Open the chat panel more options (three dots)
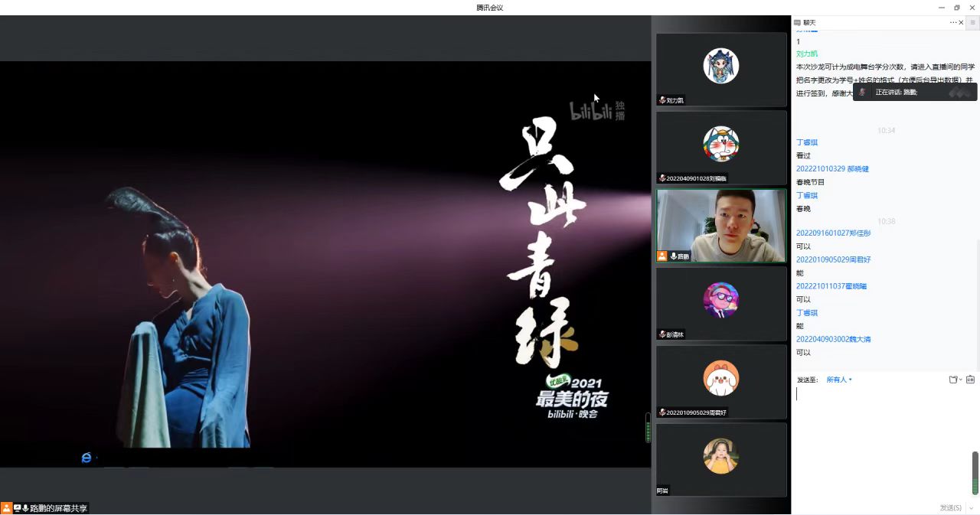 [953, 23]
